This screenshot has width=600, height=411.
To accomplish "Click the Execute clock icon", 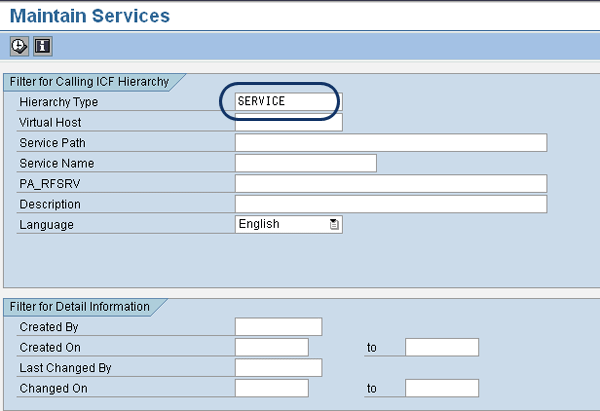I will [x=19, y=45].
